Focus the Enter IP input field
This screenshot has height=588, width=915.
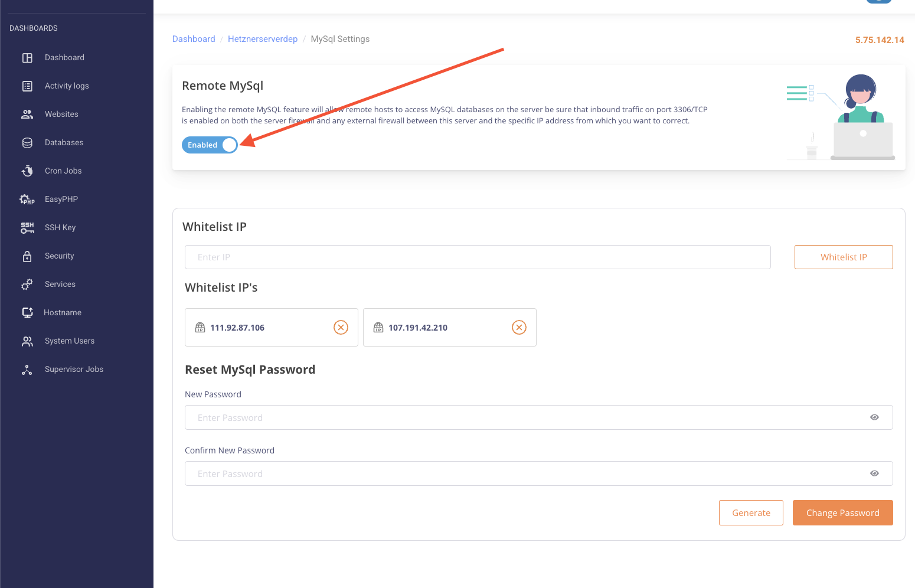pyautogui.click(x=477, y=257)
